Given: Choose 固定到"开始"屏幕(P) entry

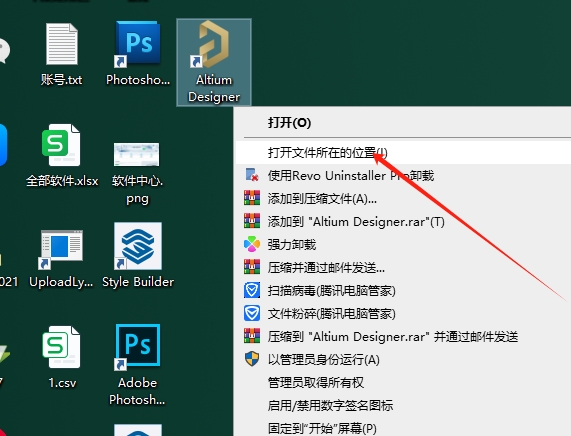Looking at the screenshot, I should (403, 428).
